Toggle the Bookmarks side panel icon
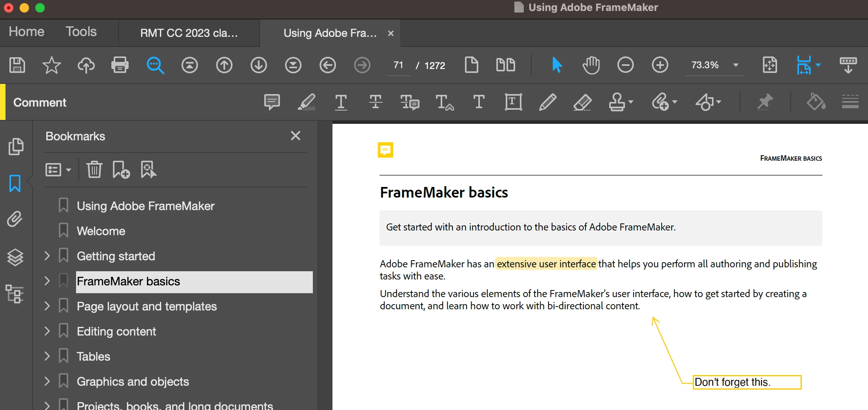This screenshot has height=410, width=868. click(x=15, y=183)
